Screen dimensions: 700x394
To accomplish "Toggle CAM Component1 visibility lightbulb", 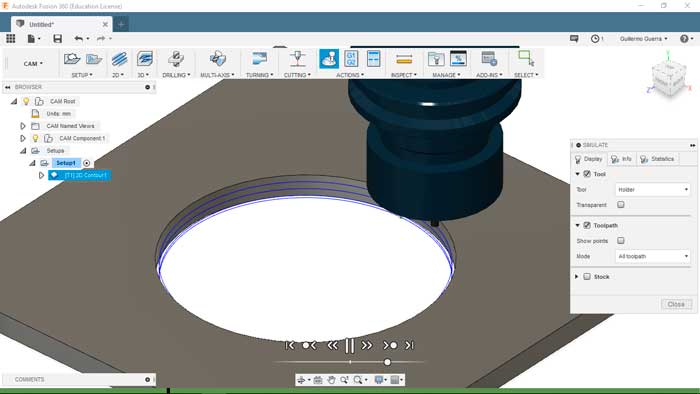I will (35, 138).
